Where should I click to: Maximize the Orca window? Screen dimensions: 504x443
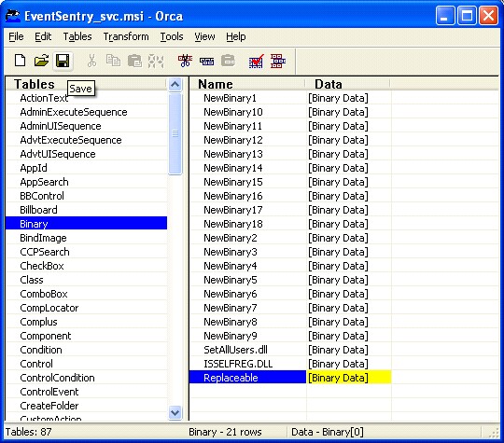coord(467,16)
